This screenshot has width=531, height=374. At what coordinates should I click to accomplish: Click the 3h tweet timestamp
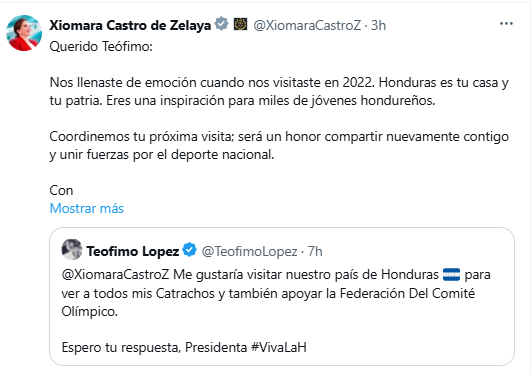378,25
